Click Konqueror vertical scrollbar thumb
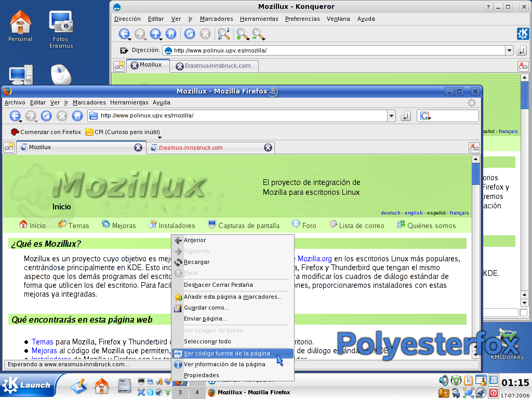Viewport: 532px width, 399px height. tap(525, 95)
